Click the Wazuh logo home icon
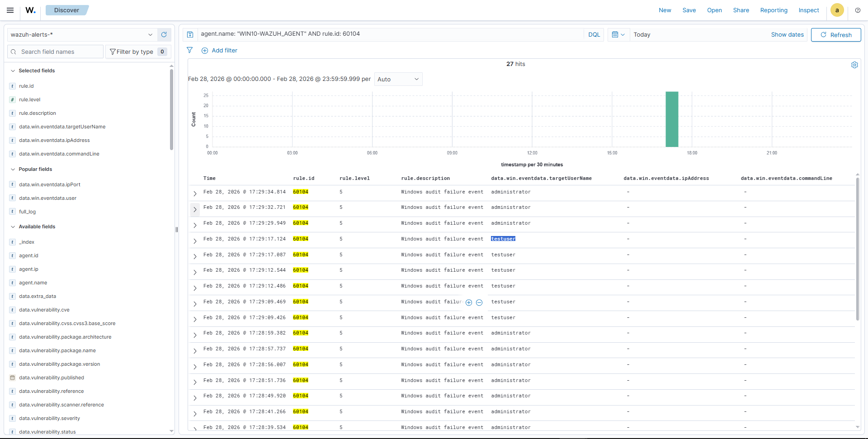868x439 pixels. [30, 10]
